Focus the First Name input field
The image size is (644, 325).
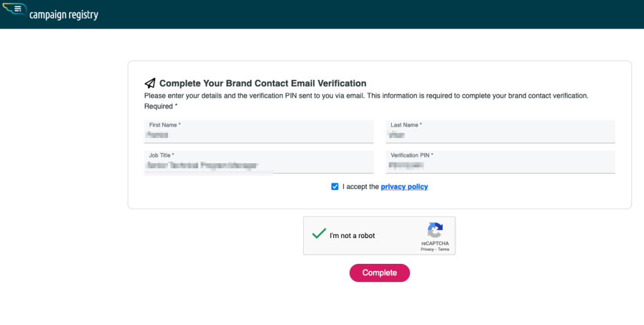(258, 134)
